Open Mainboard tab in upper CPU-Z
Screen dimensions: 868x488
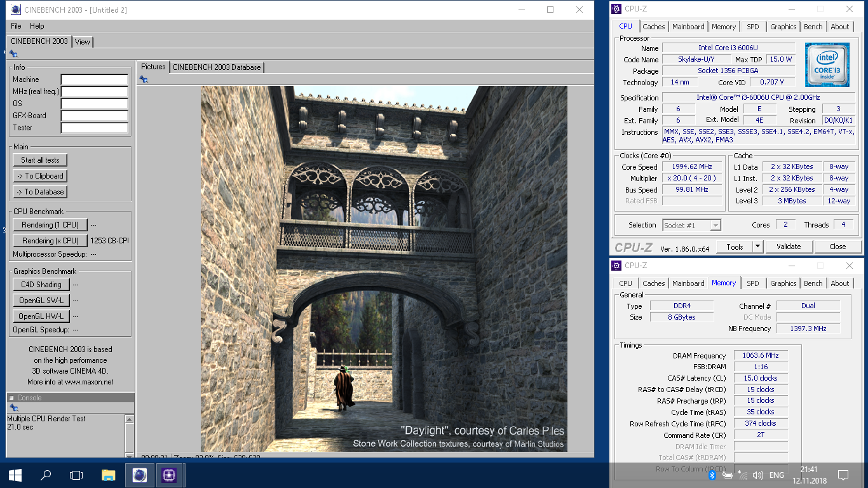click(x=688, y=27)
